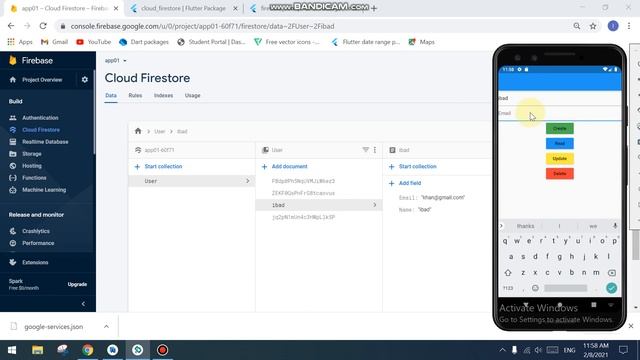Open Gmail bookmark
The width and height of the screenshot is (640, 360).
pos(54,42)
